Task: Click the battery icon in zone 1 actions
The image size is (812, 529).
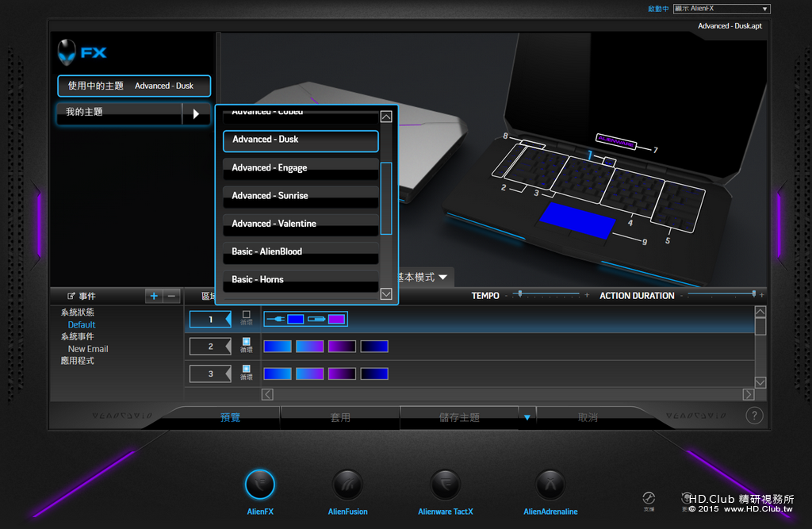Action: point(316,319)
